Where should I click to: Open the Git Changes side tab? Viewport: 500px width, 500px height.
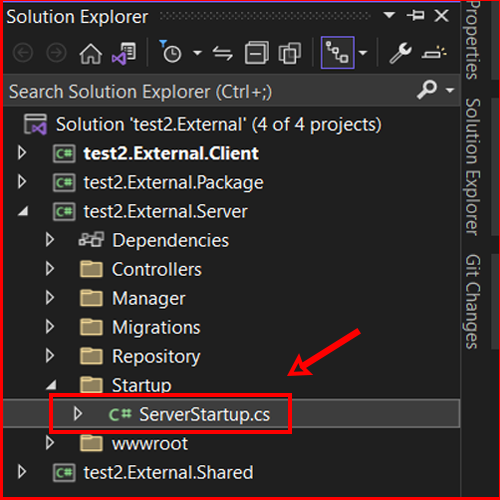(473, 302)
